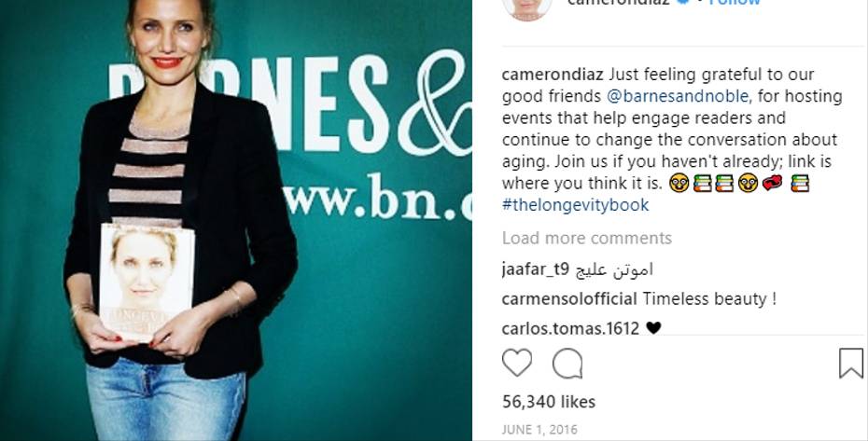868x441 pixels.
Task: Open the comment speech bubble icon
Action: click(x=567, y=364)
